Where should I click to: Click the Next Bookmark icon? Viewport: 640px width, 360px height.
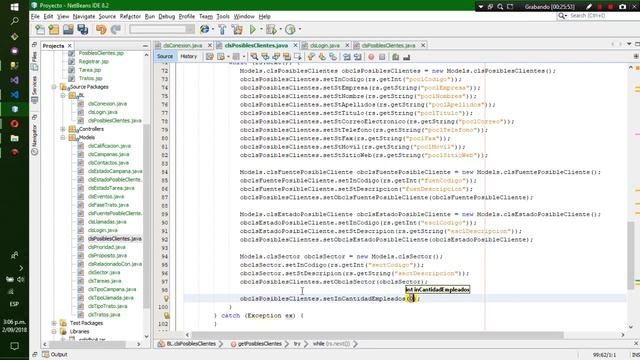(322, 57)
